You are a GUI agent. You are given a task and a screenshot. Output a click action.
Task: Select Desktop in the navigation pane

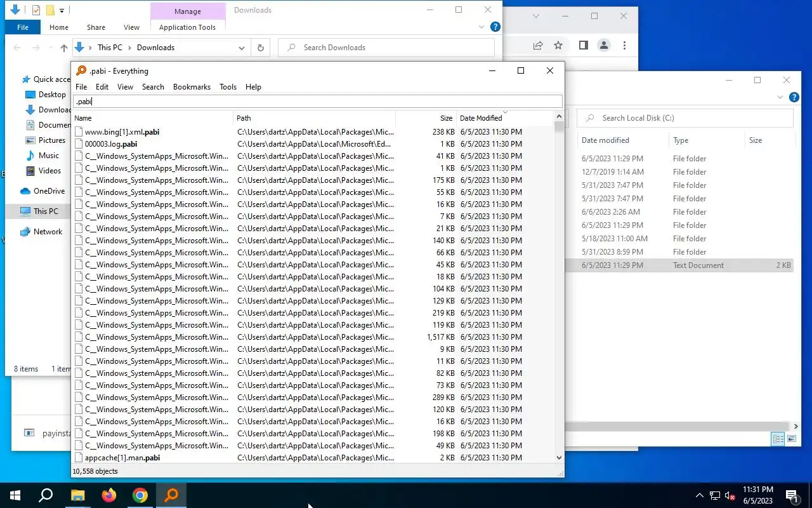click(x=52, y=95)
